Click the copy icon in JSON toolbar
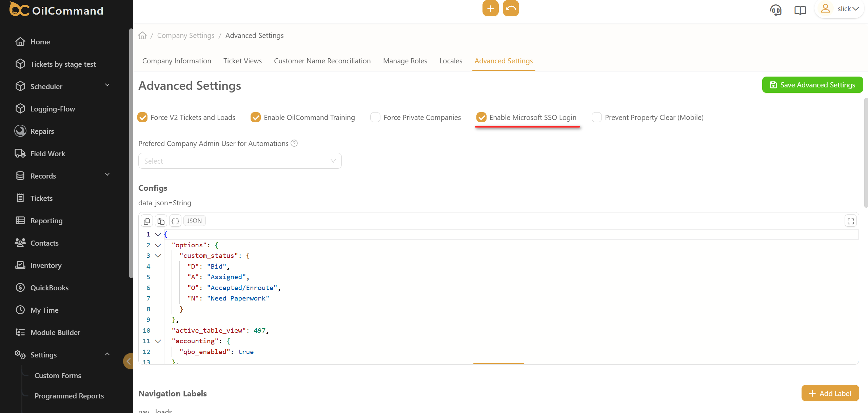The image size is (868, 413). [x=147, y=221]
